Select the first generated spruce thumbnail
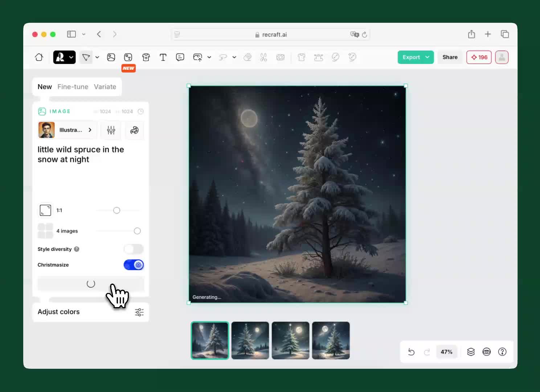 click(x=210, y=340)
